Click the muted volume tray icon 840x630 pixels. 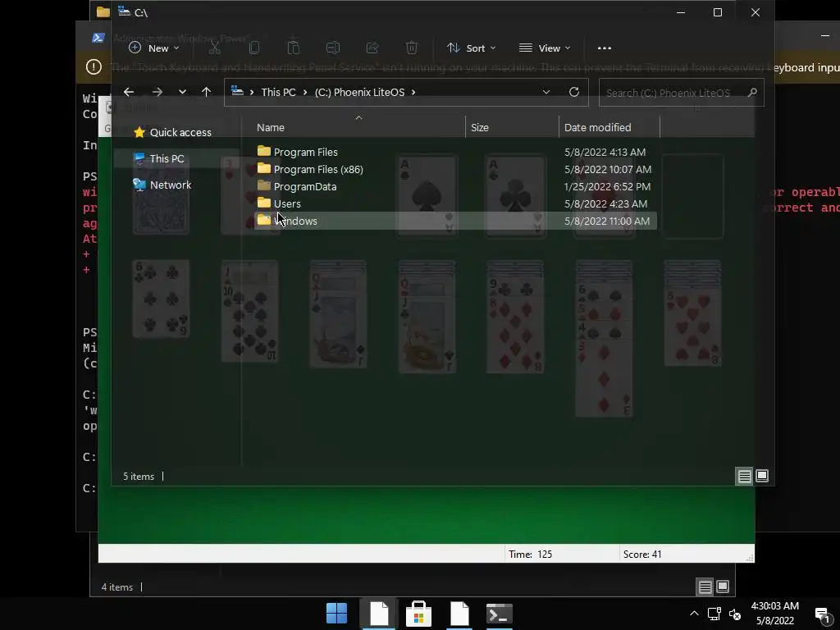point(735,614)
